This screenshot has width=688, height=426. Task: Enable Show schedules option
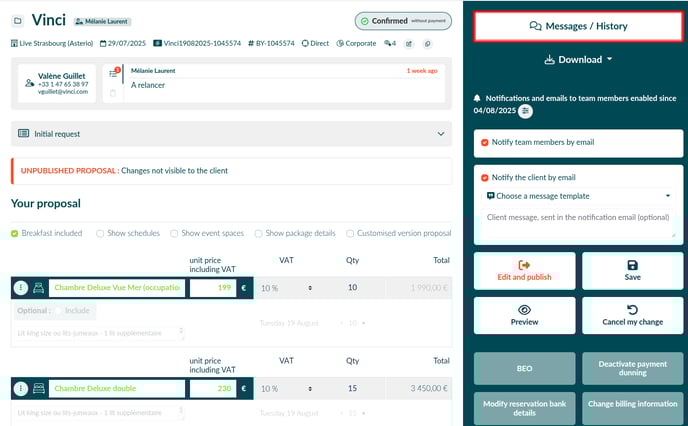coord(101,233)
